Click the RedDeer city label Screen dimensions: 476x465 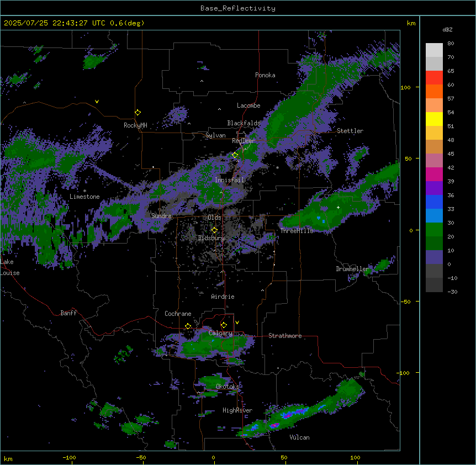(244, 141)
